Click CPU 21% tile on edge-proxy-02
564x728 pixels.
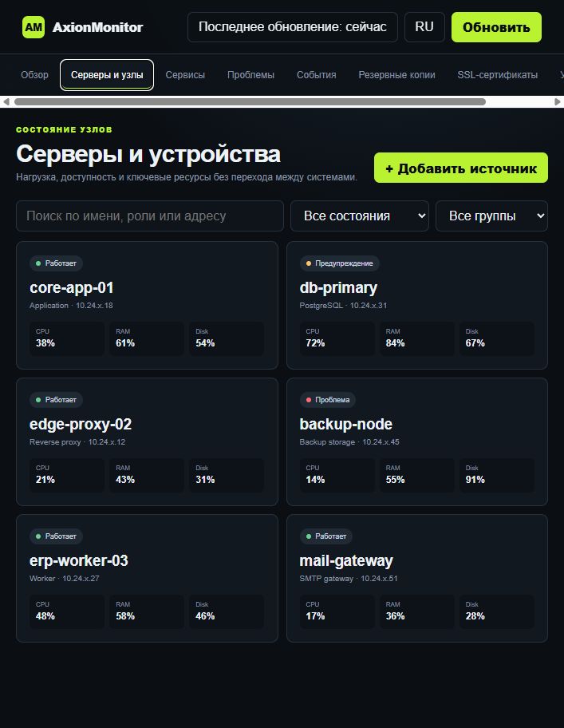point(67,475)
